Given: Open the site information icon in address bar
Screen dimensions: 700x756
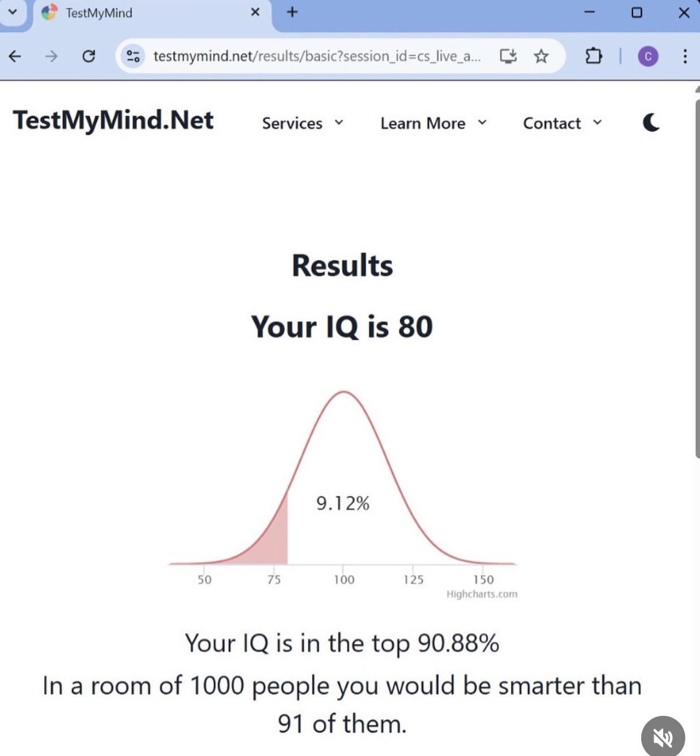Looking at the screenshot, I should click(134, 56).
